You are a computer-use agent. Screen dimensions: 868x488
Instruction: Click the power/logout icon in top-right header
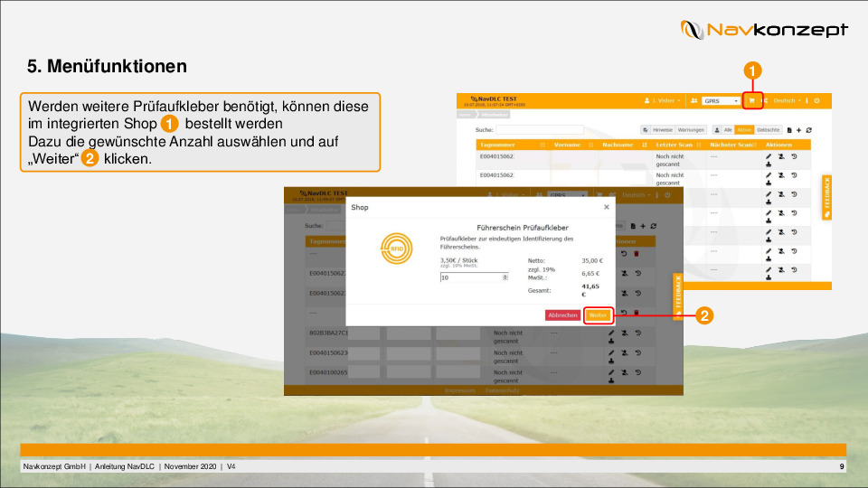[816, 101]
